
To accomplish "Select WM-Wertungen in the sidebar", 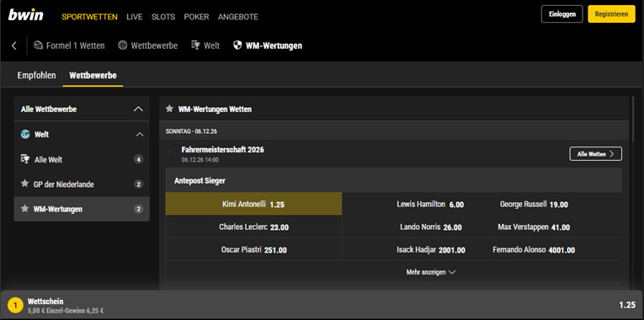I will 82,209.
